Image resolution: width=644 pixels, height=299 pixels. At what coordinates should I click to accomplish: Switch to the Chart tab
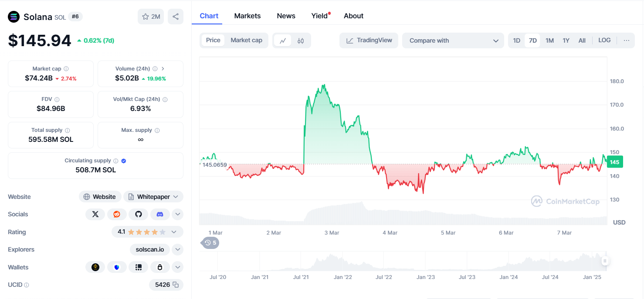coord(209,16)
